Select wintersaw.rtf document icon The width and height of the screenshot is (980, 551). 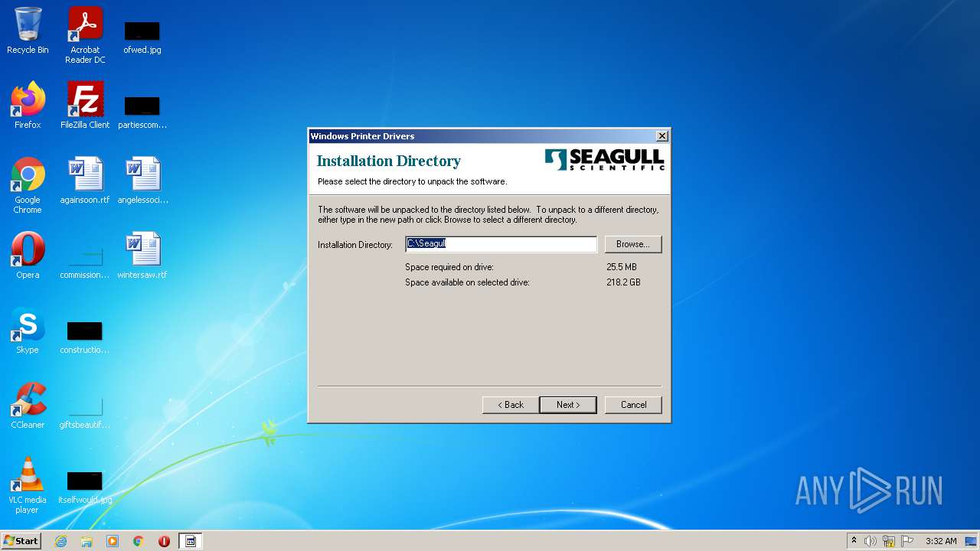(x=142, y=256)
